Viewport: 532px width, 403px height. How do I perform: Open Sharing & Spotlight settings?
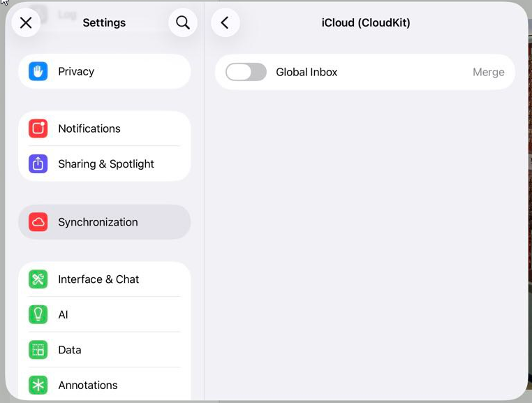pos(106,164)
